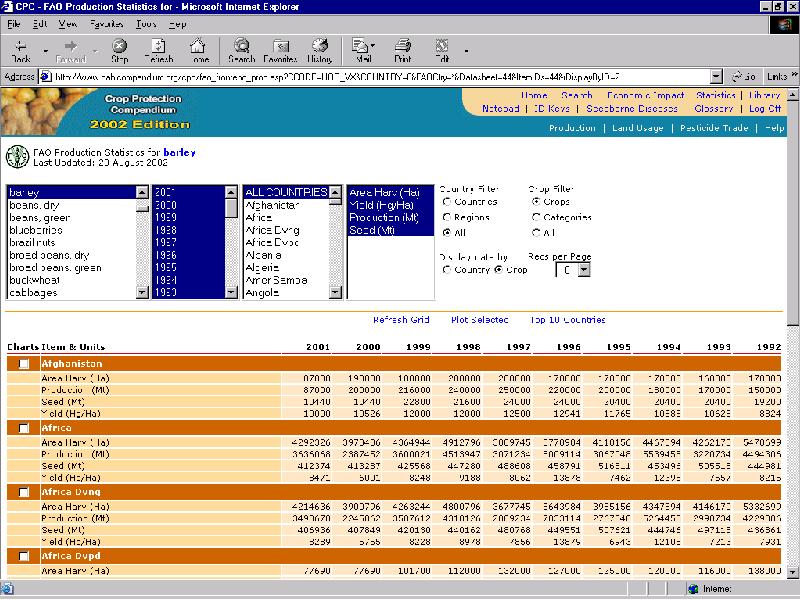Tick the Africa Dvng chart checkbox

[x=24, y=492]
